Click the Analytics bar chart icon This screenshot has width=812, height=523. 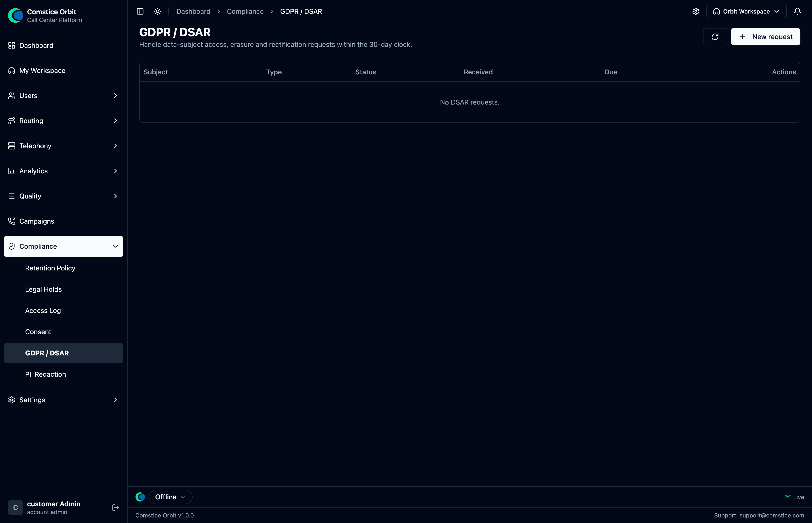tap(12, 171)
